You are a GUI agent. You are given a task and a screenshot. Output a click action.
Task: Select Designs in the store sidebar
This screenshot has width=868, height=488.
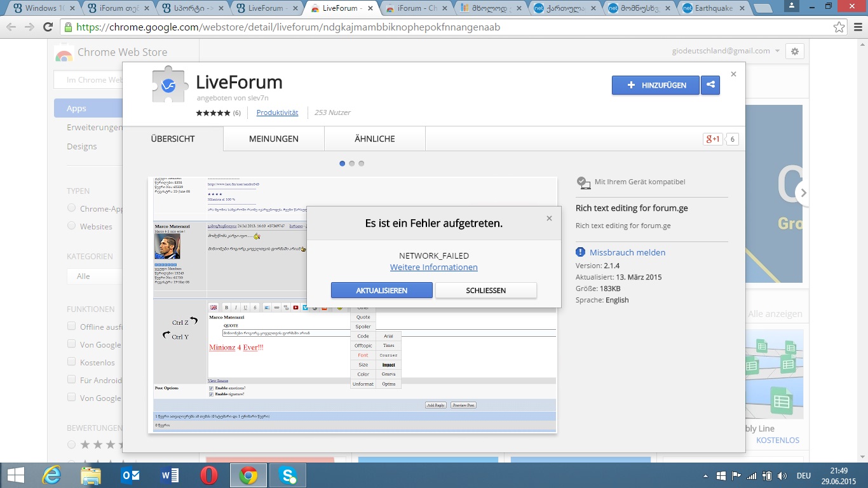(x=82, y=146)
